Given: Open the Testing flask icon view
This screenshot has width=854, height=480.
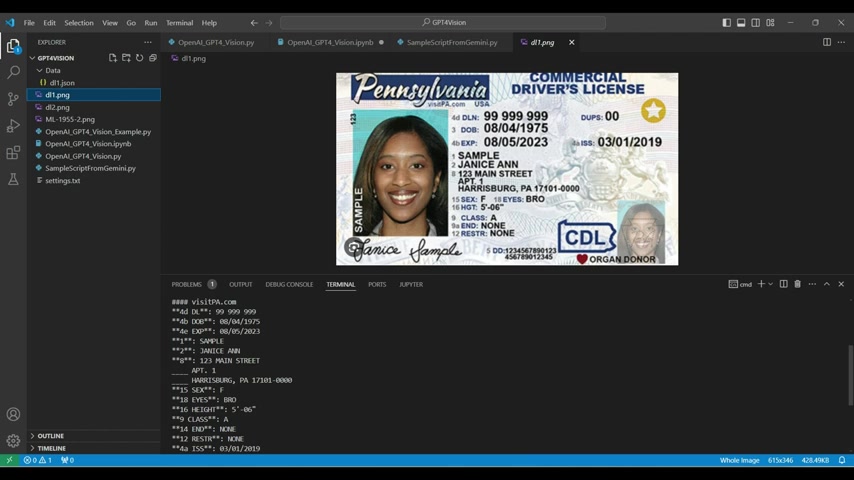Looking at the screenshot, I should (13, 180).
